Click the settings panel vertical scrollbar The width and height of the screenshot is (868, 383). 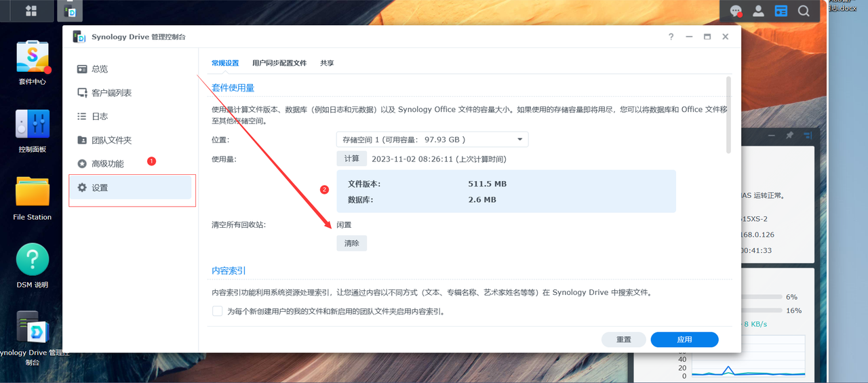pos(729,115)
